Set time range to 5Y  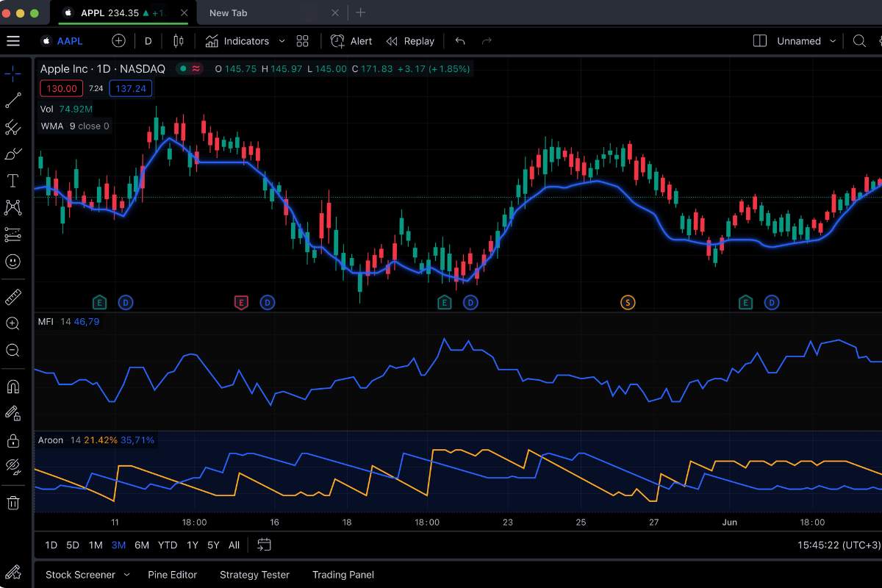click(213, 545)
